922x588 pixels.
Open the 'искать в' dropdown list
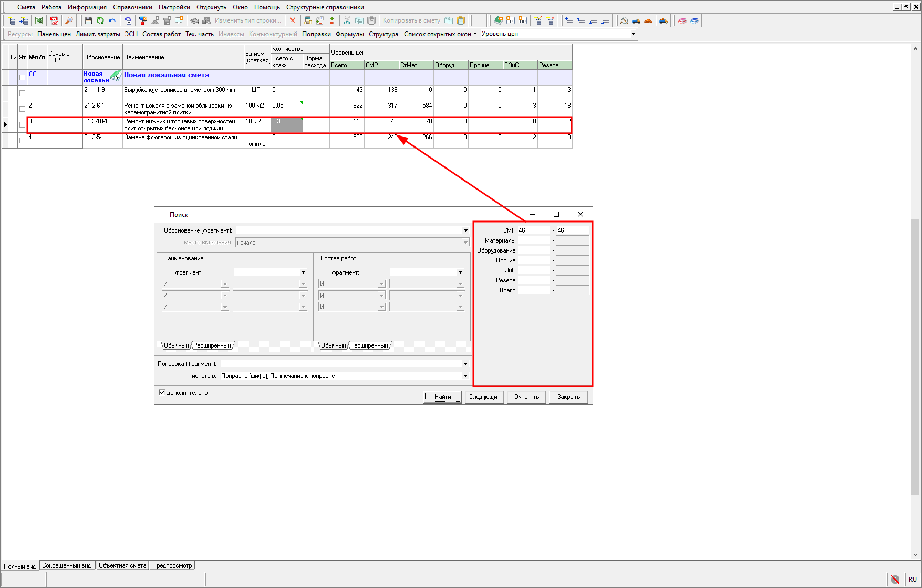(465, 376)
